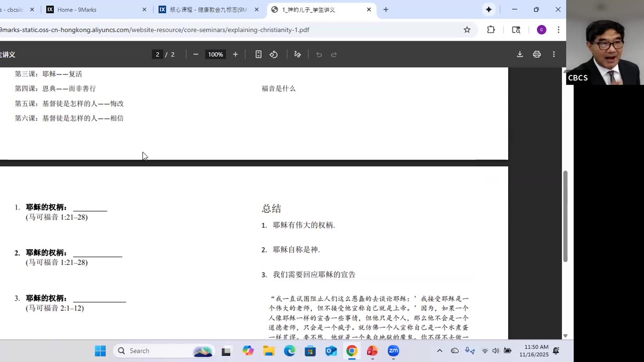This screenshot has height=362, width=644.
Task: Open Task View on the taskbar
Action: pyautogui.click(x=226, y=351)
